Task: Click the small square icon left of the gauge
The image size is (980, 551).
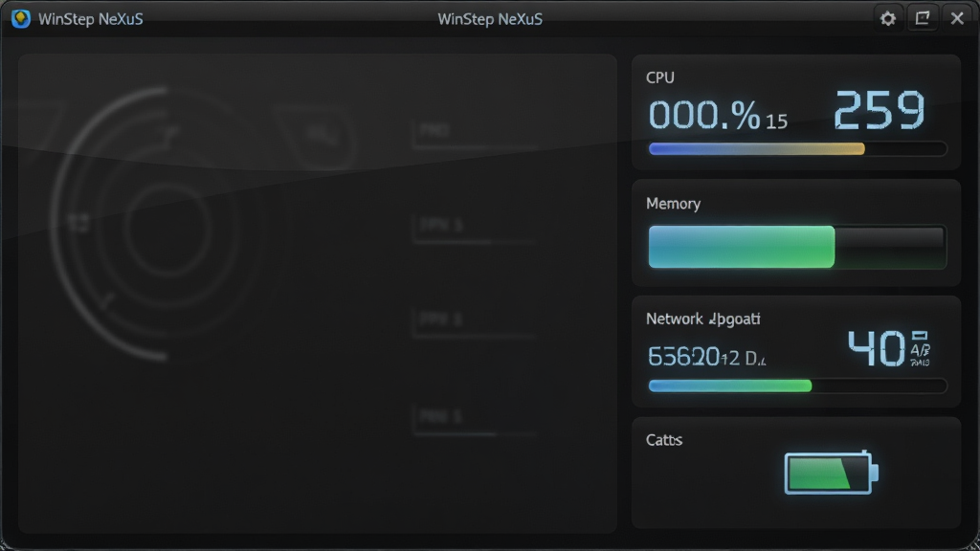Action: click(78, 222)
